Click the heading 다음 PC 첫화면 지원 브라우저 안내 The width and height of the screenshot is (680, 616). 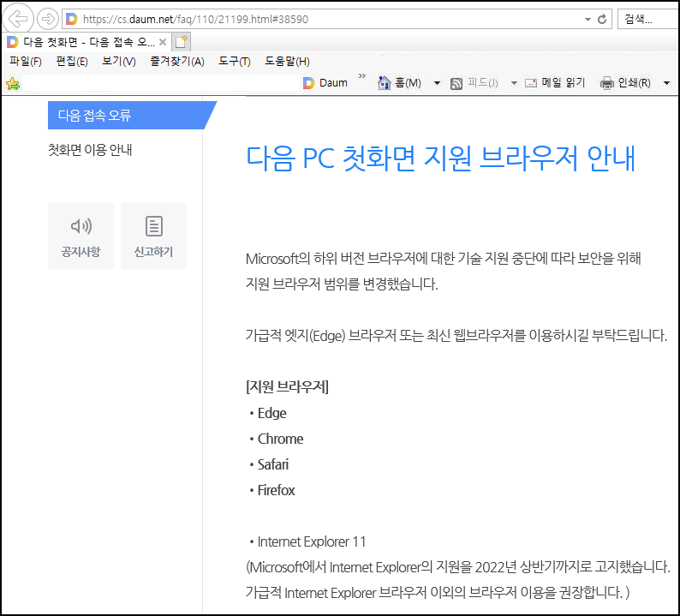click(x=440, y=158)
